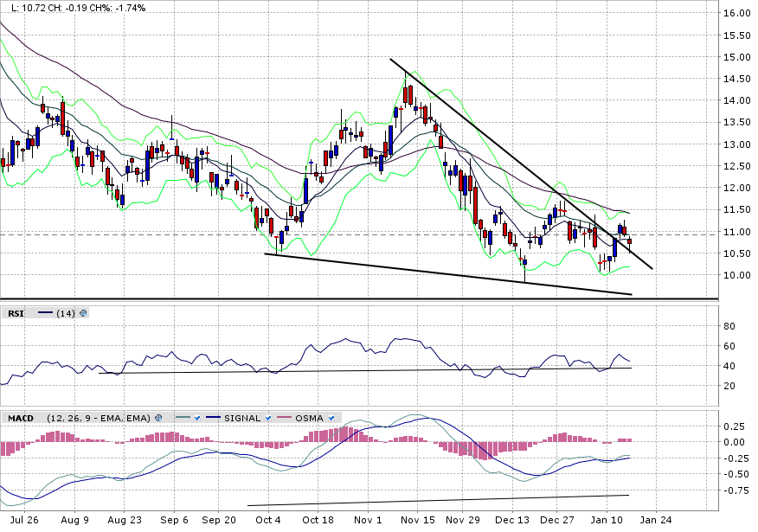Image resolution: width=758 pixels, height=532 pixels.
Task: Click the 16.00 price axis label
Action: click(736, 13)
